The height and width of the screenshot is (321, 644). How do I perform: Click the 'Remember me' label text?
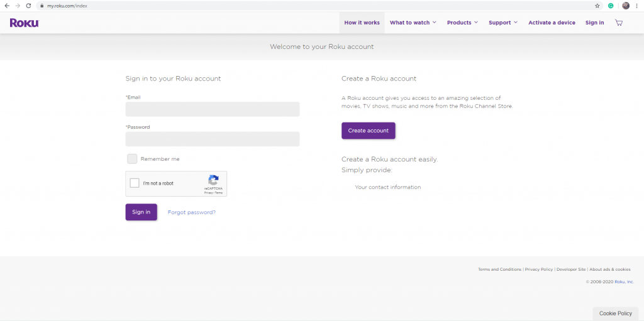(160, 159)
